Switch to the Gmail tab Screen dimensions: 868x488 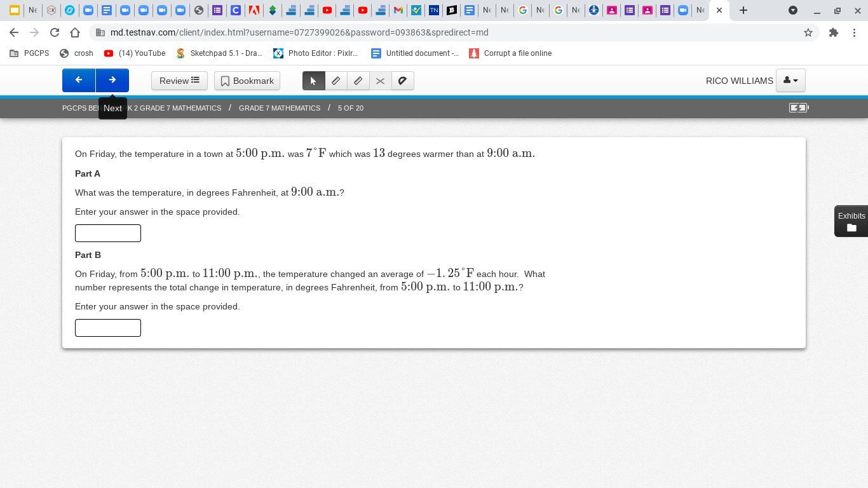[398, 10]
